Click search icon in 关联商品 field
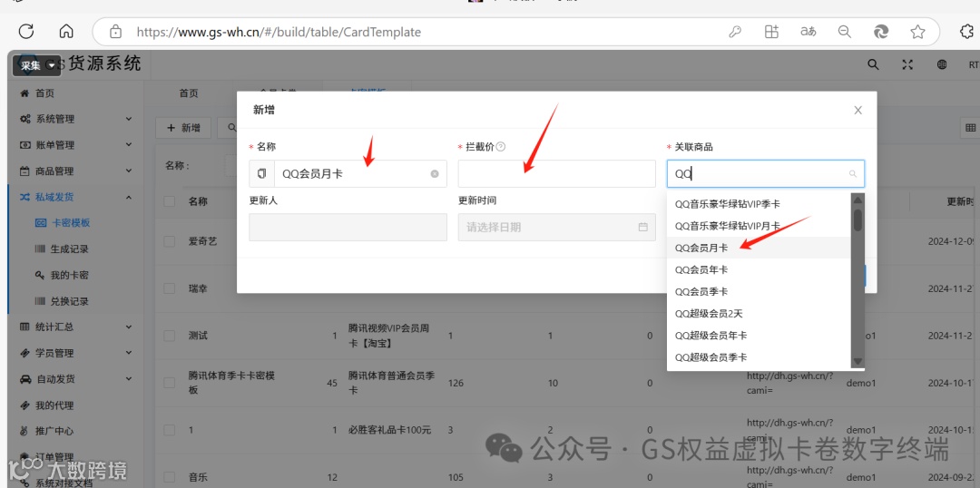Image resolution: width=980 pixels, height=488 pixels. (x=852, y=174)
